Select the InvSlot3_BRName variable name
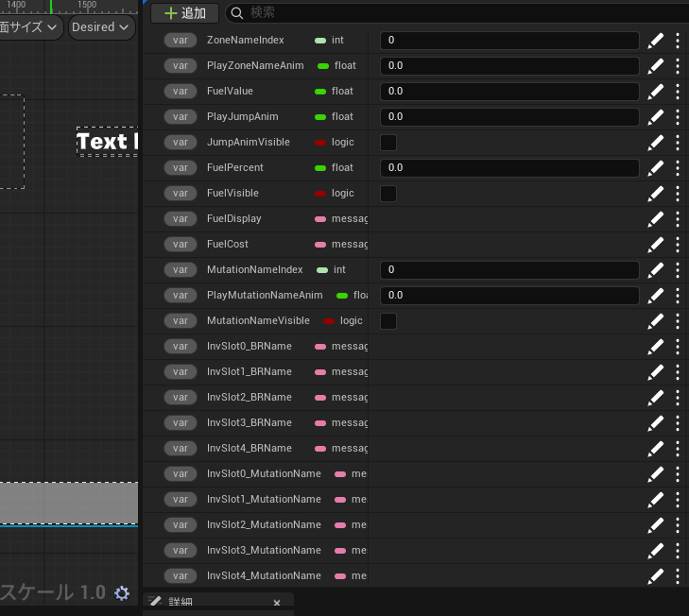The width and height of the screenshot is (689, 616). 250,422
